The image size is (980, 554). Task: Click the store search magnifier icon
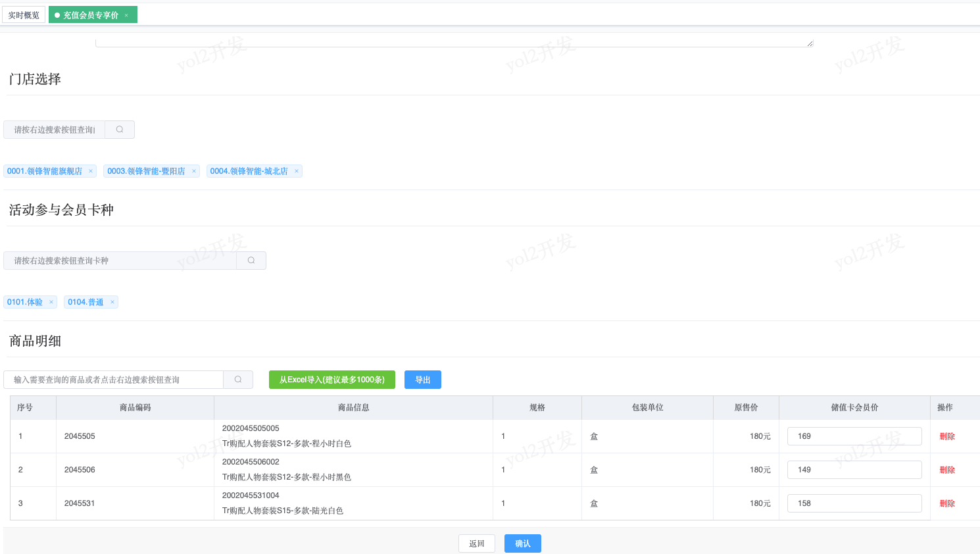point(120,130)
